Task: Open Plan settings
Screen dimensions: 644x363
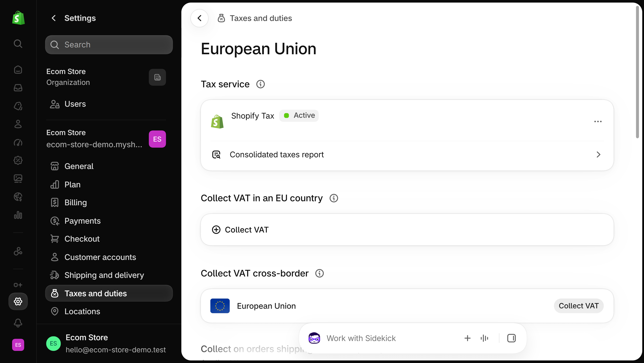Action: point(109,184)
